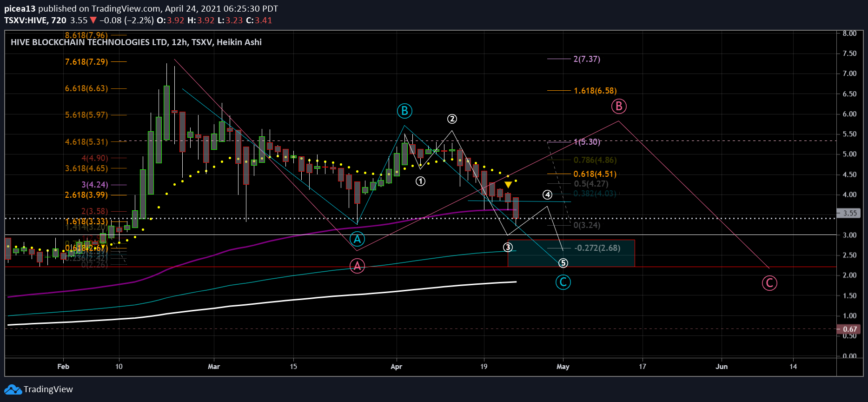The width and height of the screenshot is (868, 402).
Task: Select the cyan circled B wave label
Action: coord(404,111)
